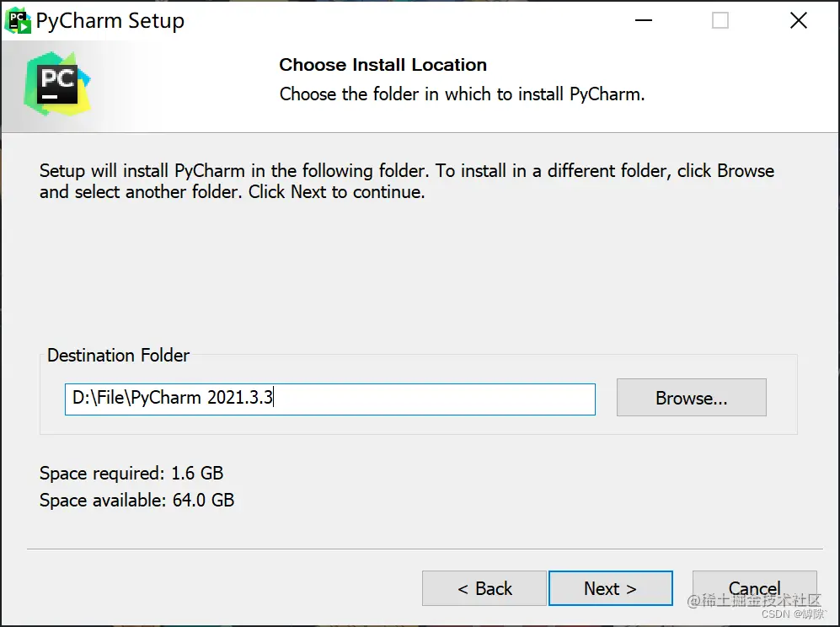Click 'Choose the folder in which to install PyCharm.'
840x627 pixels.
click(462, 94)
